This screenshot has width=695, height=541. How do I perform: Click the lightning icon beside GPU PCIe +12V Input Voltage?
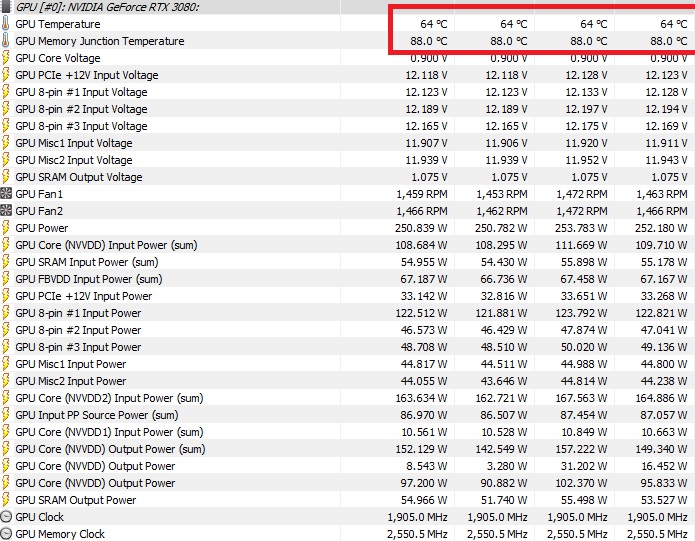coord(5,74)
